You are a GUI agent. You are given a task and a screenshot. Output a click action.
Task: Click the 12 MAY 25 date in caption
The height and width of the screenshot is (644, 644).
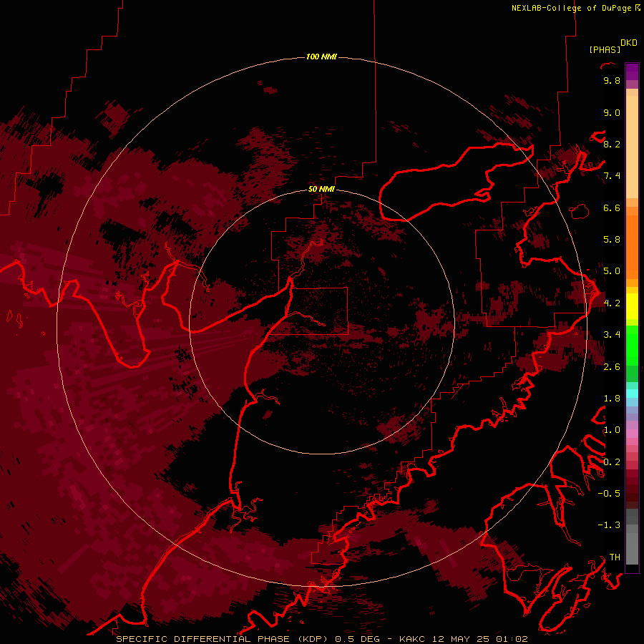pos(462,639)
